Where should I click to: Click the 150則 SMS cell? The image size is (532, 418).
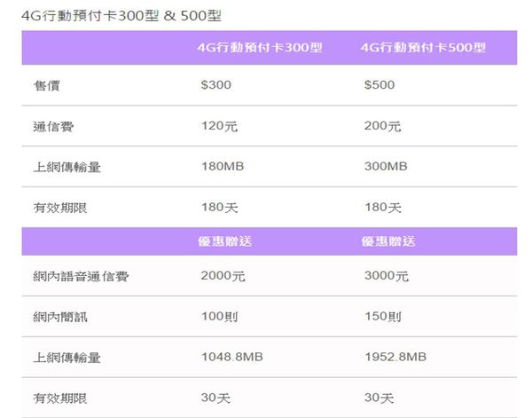pyautogui.click(x=383, y=317)
